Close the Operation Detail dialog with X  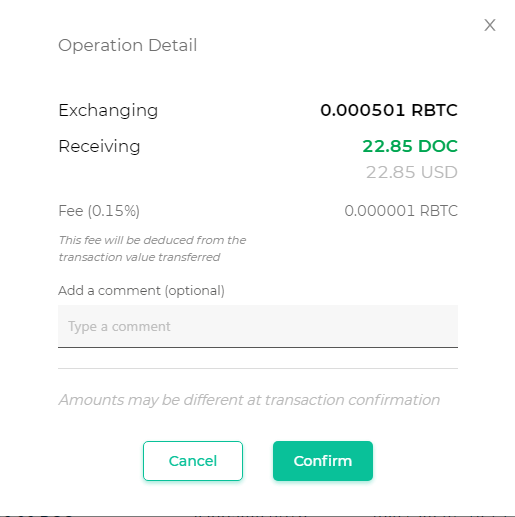coord(490,25)
